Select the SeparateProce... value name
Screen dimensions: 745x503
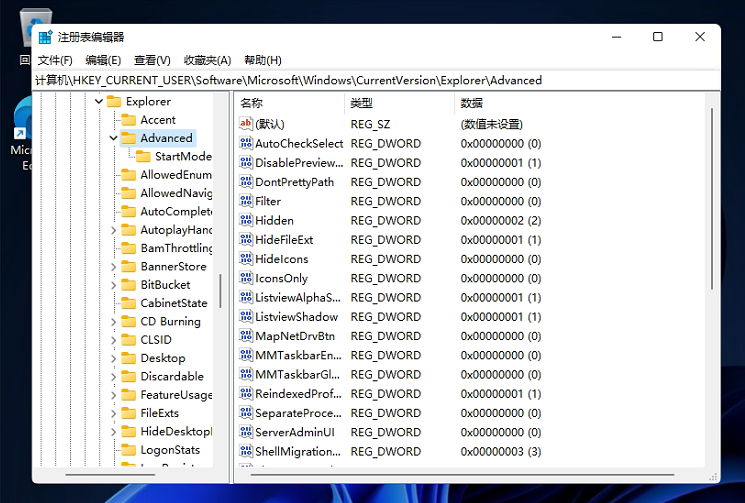(x=298, y=413)
